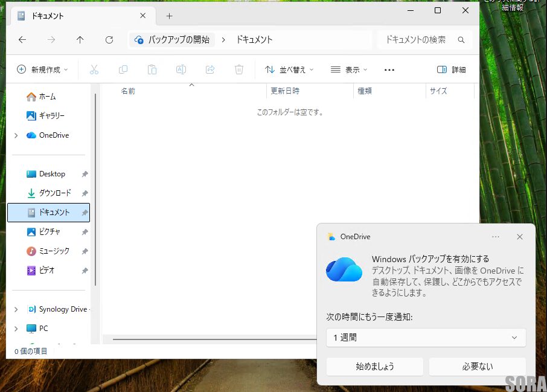Image resolution: width=547 pixels, height=392 pixels.
Task: Dismiss backup prompt with 必要ない
Action: (477, 366)
